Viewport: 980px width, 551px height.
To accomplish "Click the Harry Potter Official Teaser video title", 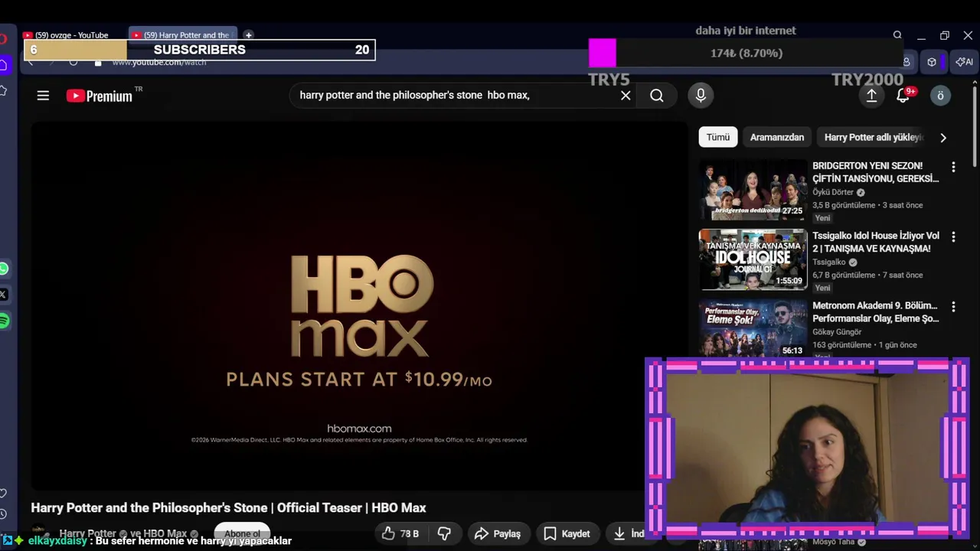I will point(228,507).
